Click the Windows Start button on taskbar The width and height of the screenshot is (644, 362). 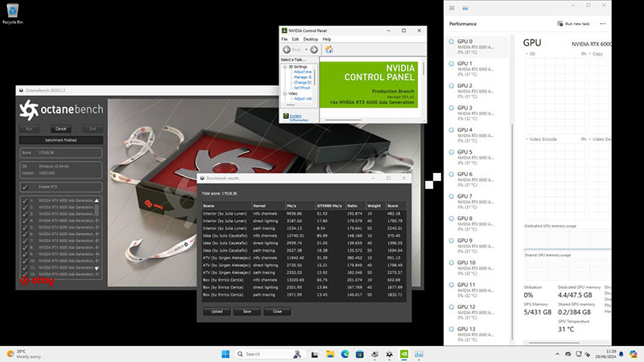click(x=226, y=353)
